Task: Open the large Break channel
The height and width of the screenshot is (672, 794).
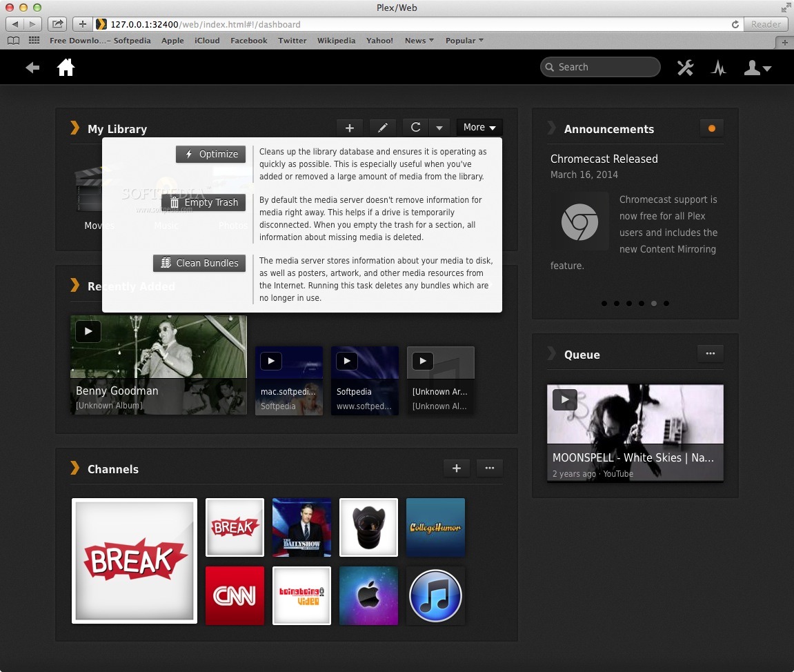Action: click(x=135, y=561)
